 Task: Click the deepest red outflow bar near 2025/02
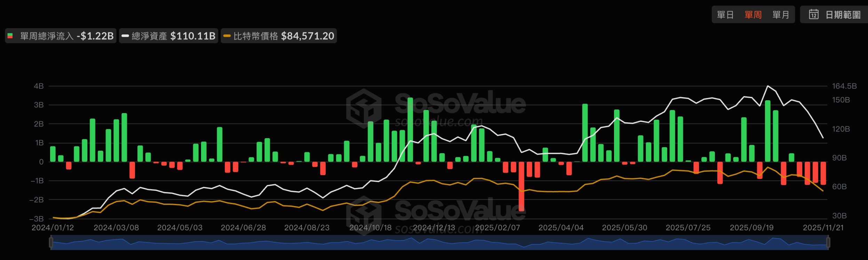point(521,186)
